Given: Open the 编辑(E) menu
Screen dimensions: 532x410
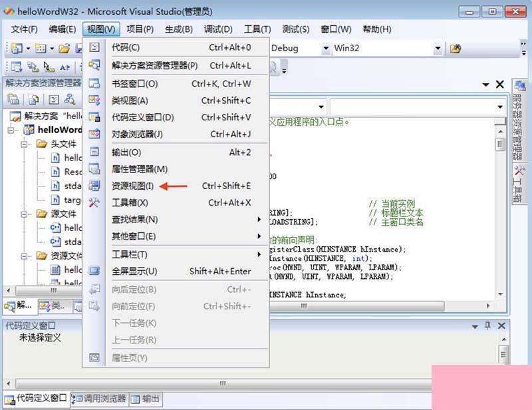Looking at the screenshot, I should click(x=62, y=29).
